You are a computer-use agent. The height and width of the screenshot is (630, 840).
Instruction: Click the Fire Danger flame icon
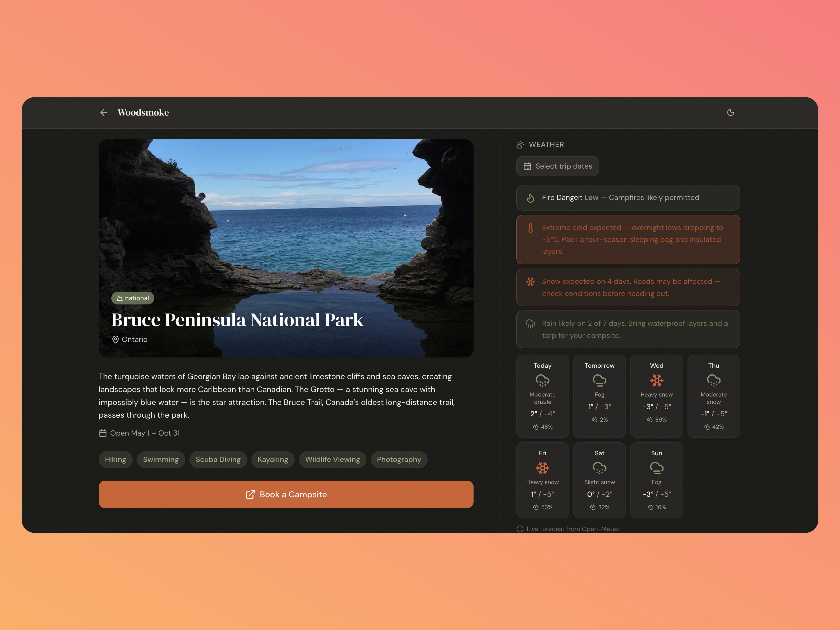point(530,198)
